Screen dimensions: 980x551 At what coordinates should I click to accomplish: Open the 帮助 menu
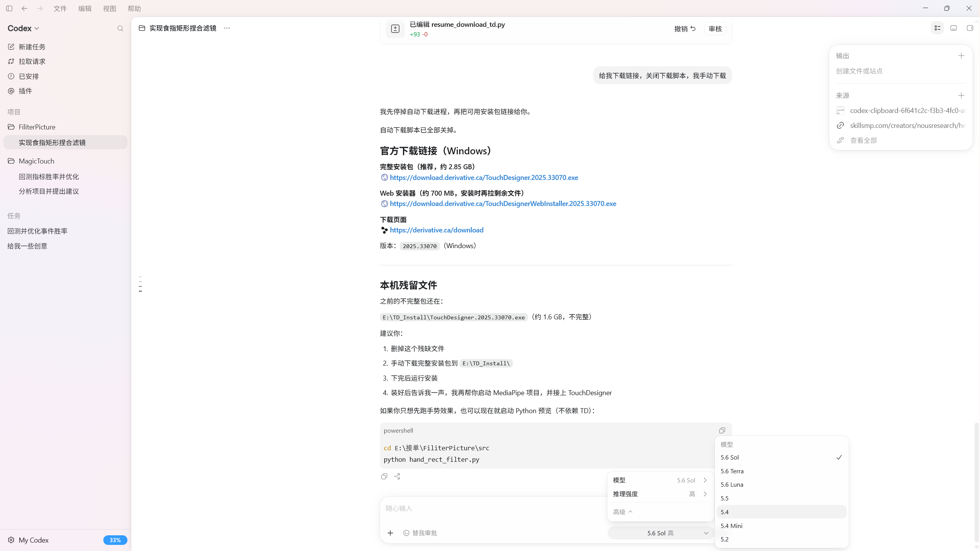(x=134, y=8)
